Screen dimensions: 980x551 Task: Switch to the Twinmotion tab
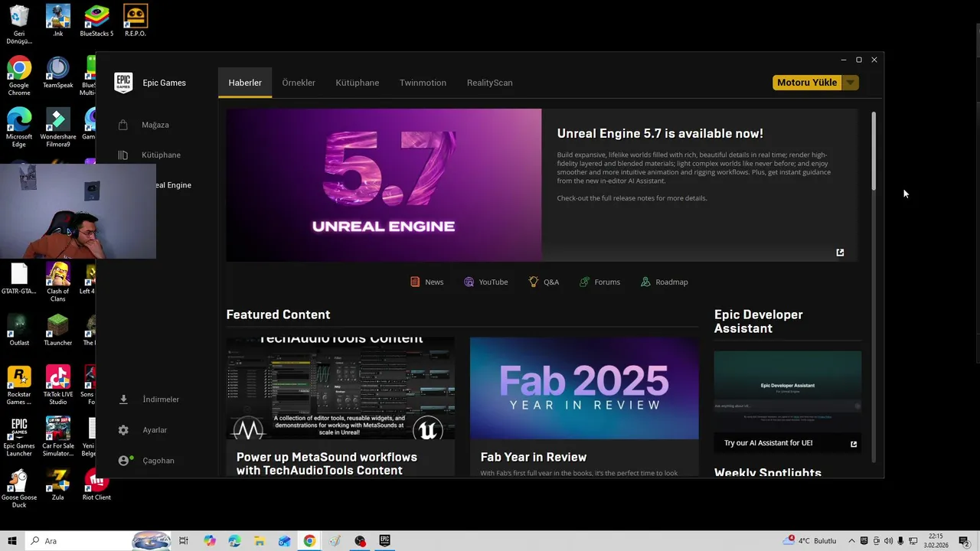tap(423, 83)
